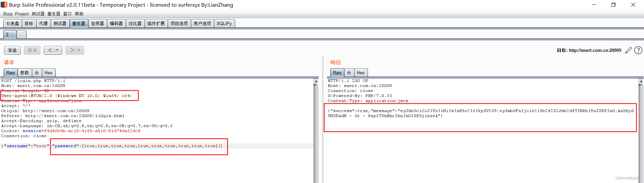
Task: Click the pencil icon to edit target
Action: click(x=628, y=50)
